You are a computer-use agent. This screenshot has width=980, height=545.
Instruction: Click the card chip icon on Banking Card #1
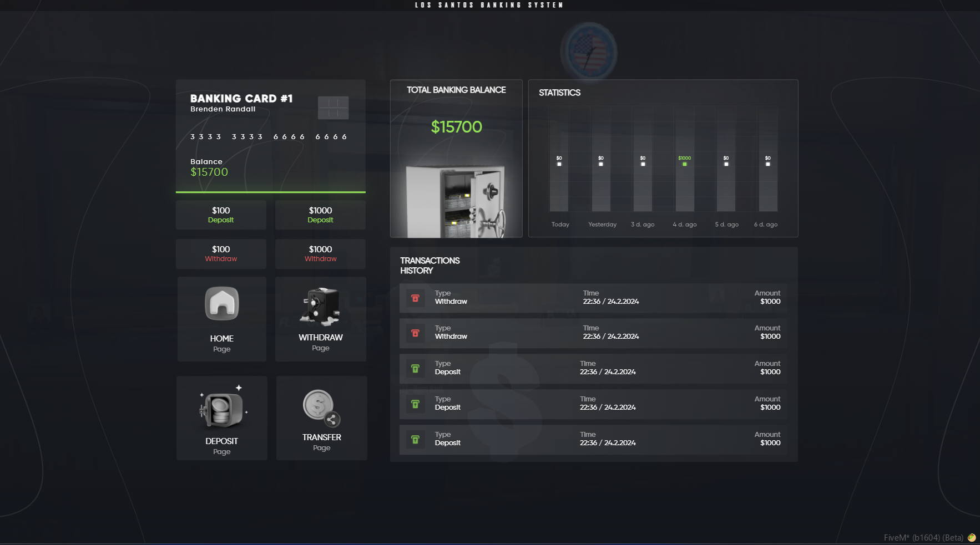click(x=333, y=108)
